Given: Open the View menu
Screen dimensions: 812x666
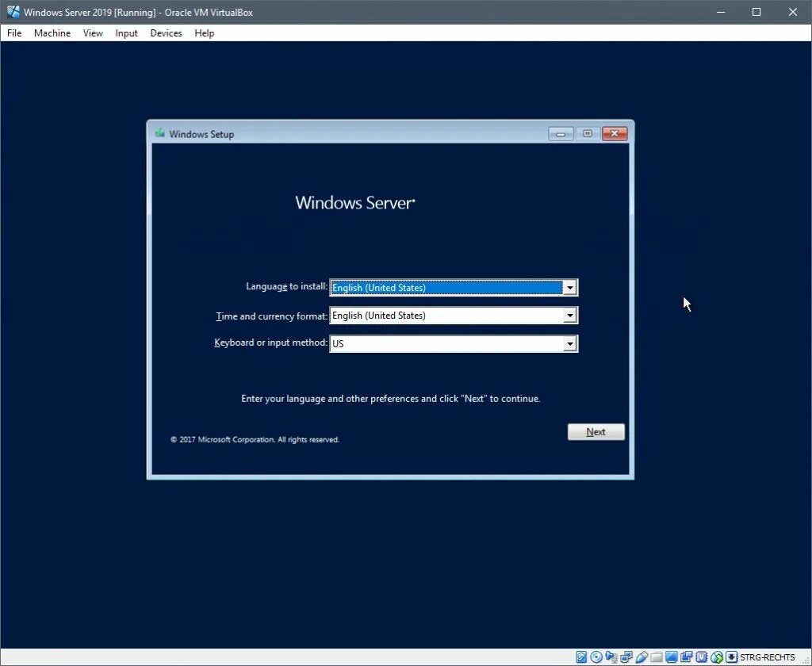Looking at the screenshot, I should (93, 33).
